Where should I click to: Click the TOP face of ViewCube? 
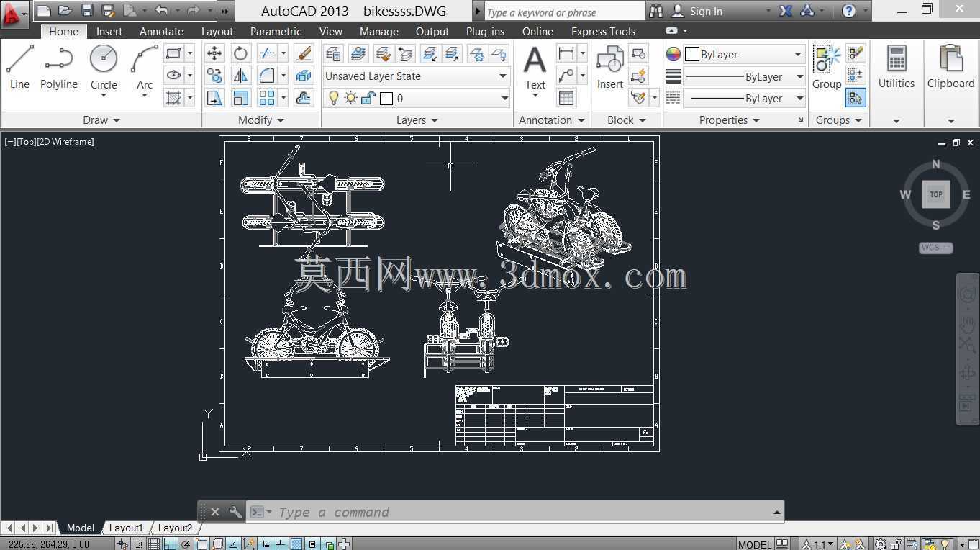click(x=935, y=194)
